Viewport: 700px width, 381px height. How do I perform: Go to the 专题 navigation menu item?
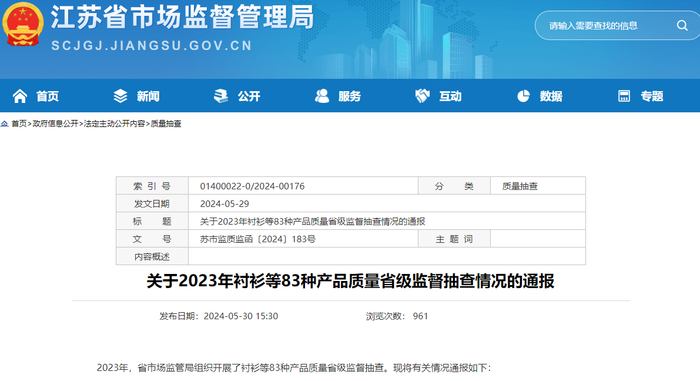coord(652,96)
